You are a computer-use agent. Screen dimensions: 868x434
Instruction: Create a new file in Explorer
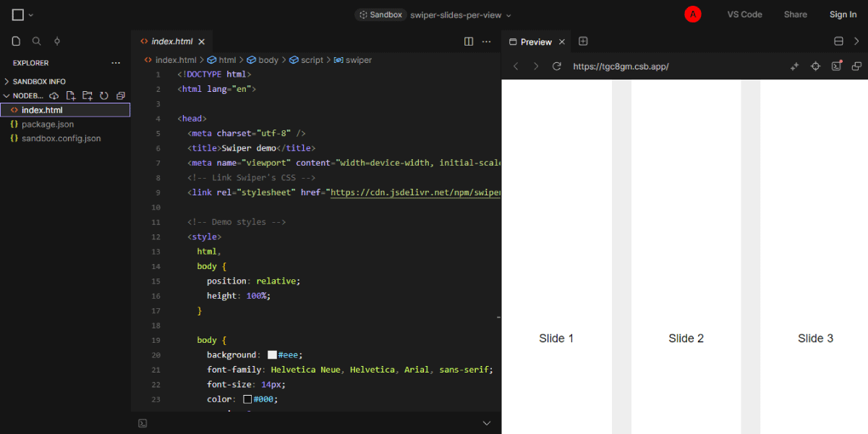(71, 95)
